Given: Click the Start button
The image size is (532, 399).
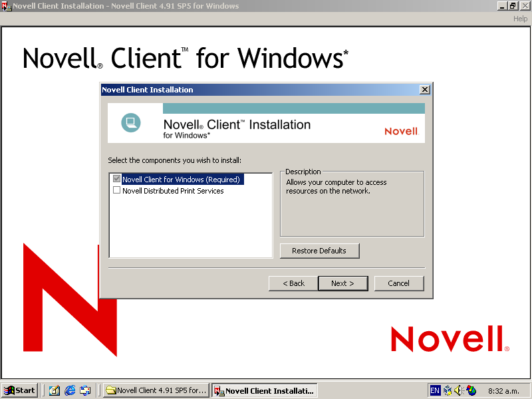Looking at the screenshot, I should tap(20, 390).
